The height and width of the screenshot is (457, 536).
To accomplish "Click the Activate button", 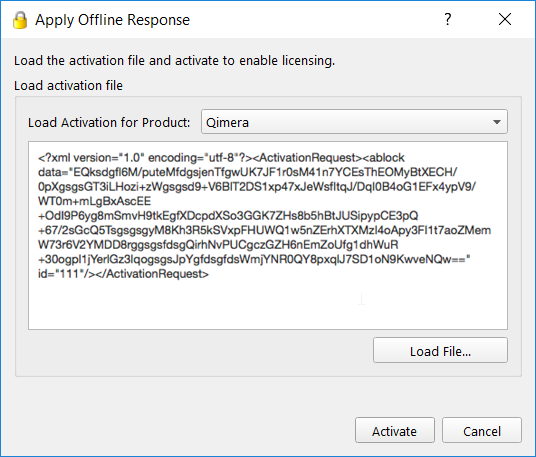I will pos(394,430).
